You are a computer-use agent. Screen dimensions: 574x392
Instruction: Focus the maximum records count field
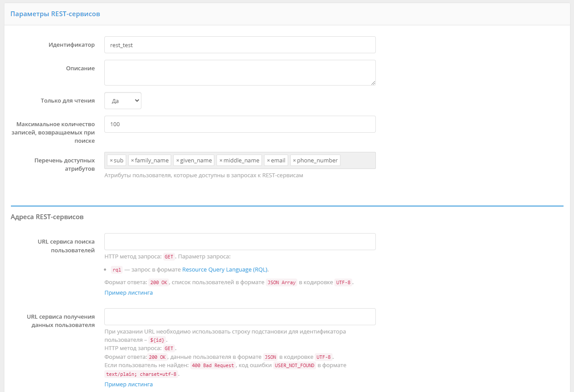coord(240,124)
